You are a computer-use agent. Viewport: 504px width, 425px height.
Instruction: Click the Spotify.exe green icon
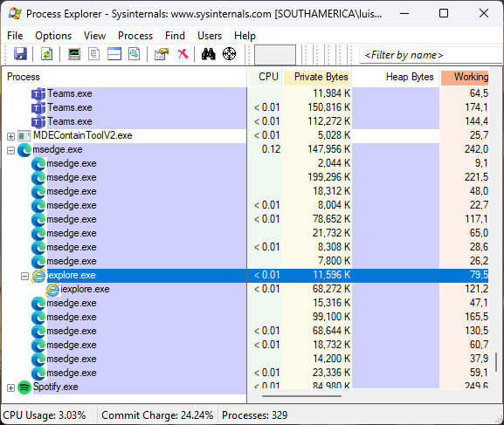[x=24, y=387]
